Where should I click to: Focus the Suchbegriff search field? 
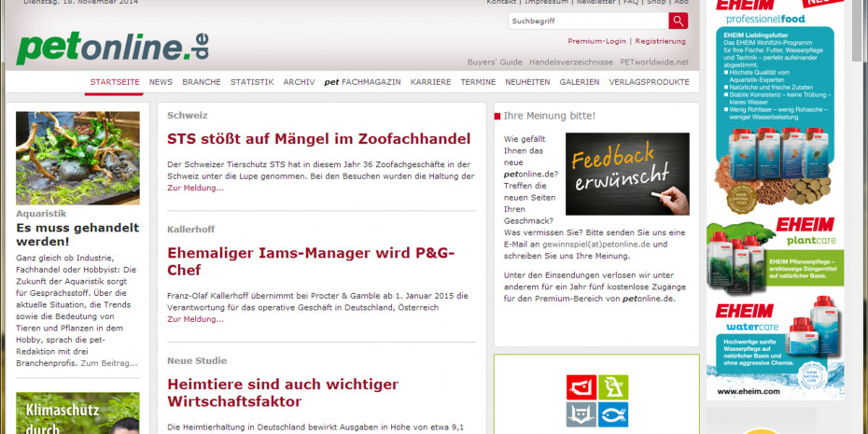coord(588,21)
